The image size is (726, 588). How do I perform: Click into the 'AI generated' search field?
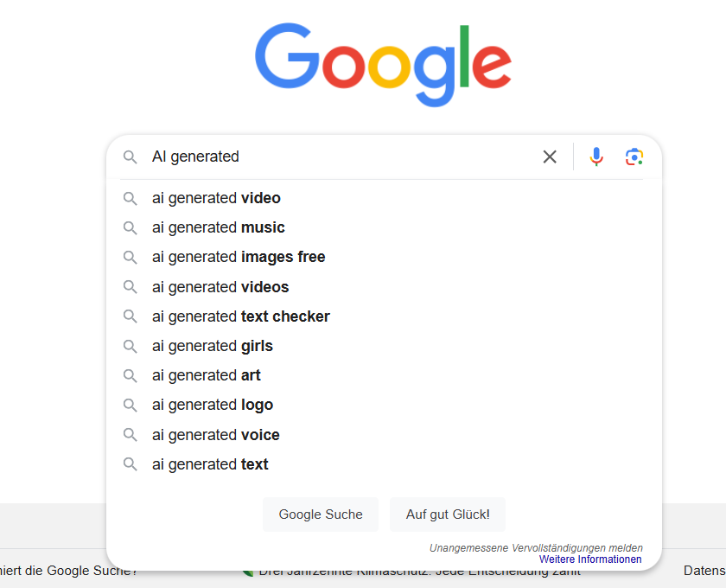pos(342,157)
